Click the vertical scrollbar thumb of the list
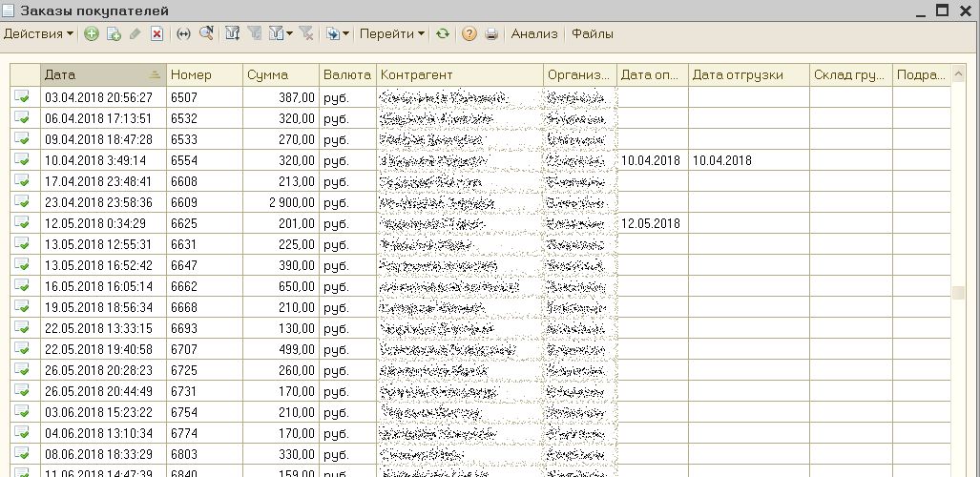Viewport: 980px width, 477px height. coord(958,293)
